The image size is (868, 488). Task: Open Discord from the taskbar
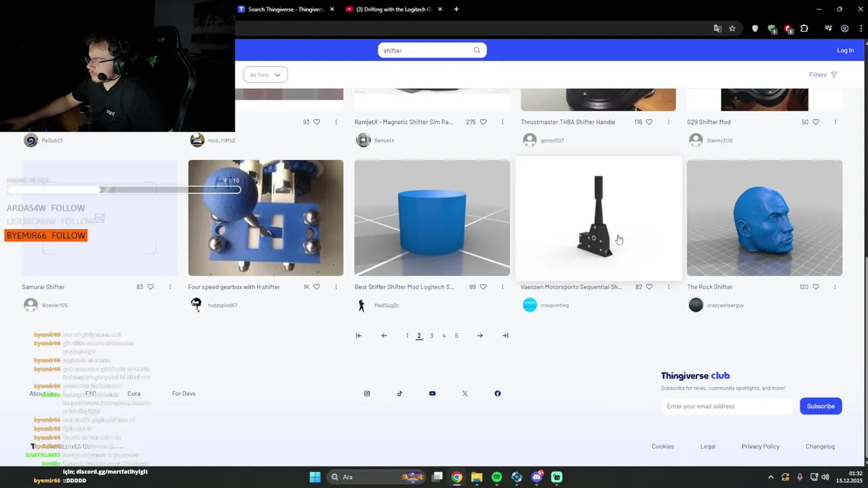[x=537, y=477]
